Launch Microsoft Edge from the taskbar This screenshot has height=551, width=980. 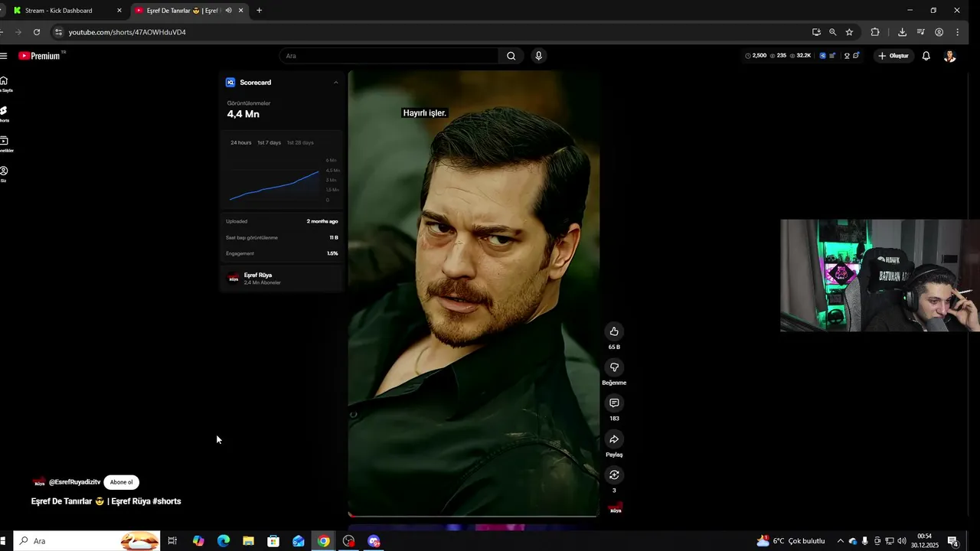(224, 541)
